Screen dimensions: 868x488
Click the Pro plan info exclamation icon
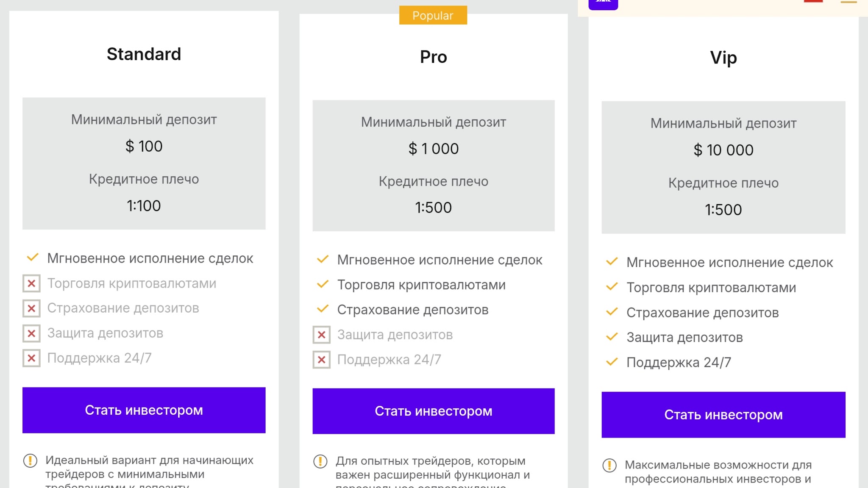click(x=320, y=461)
